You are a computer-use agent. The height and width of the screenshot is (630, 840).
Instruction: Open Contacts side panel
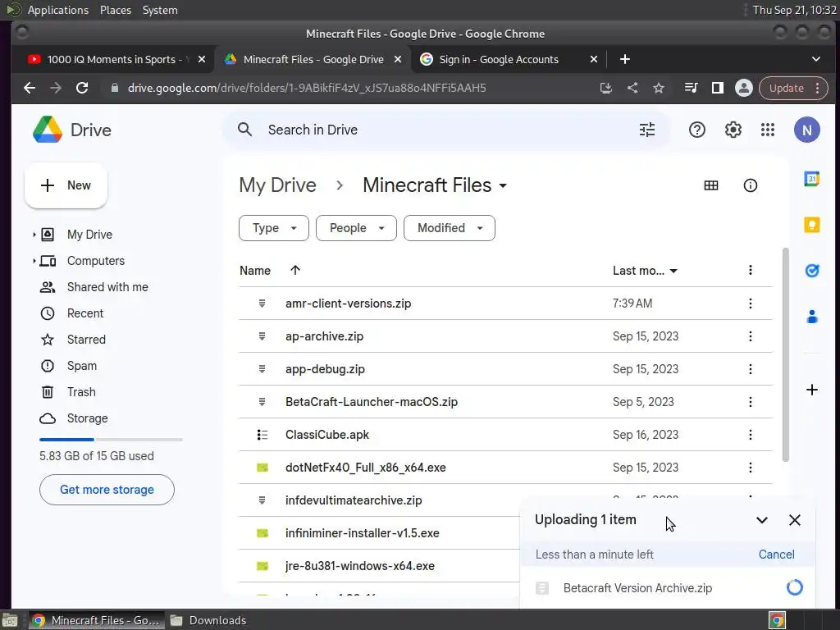[812, 317]
